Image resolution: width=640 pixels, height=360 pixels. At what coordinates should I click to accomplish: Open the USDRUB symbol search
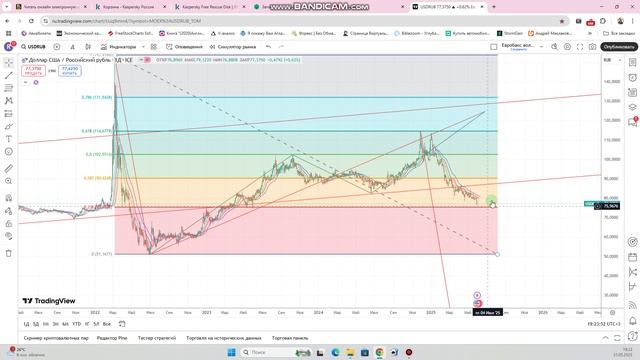pyautogui.click(x=33, y=47)
